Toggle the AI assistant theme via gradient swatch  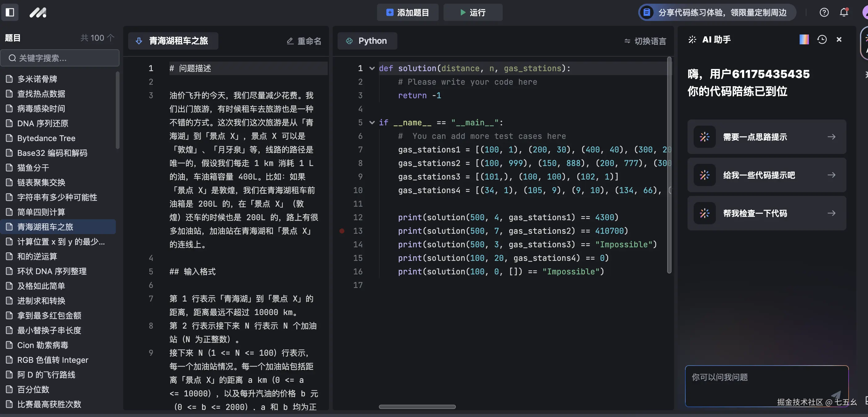click(x=804, y=39)
